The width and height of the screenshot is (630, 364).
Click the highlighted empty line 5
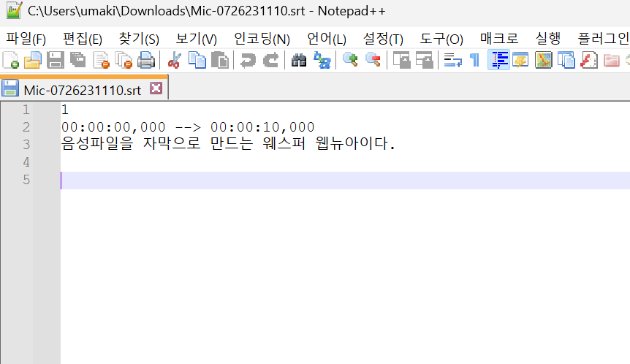pyautogui.click(x=345, y=180)
